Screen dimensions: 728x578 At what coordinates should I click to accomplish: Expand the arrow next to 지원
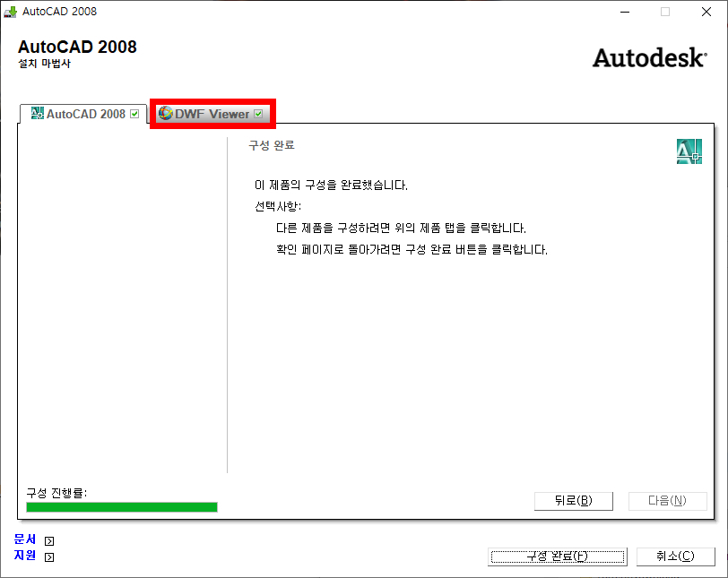[x=49, y=557]
